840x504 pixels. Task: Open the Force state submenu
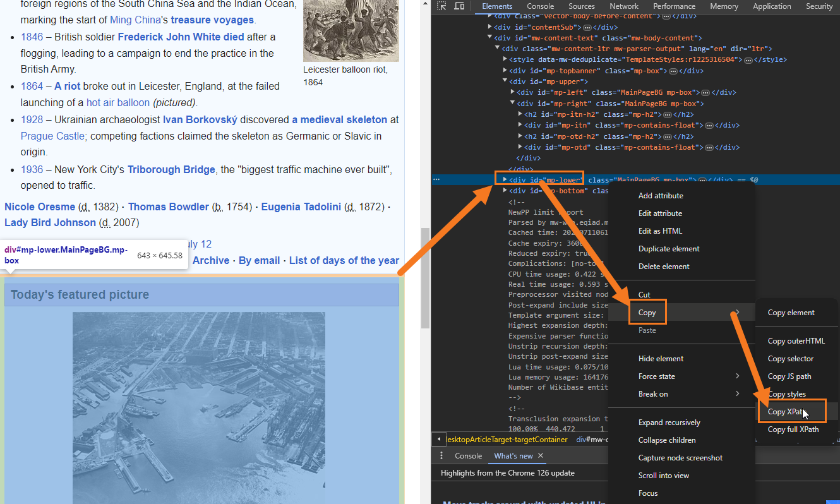click(x=656, y=376)
